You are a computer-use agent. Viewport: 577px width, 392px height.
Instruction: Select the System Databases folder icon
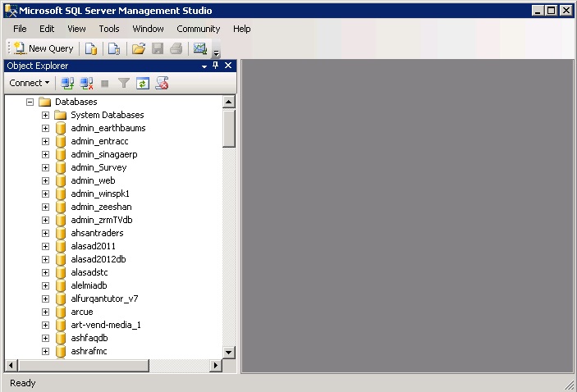click(x=60, y=115)
